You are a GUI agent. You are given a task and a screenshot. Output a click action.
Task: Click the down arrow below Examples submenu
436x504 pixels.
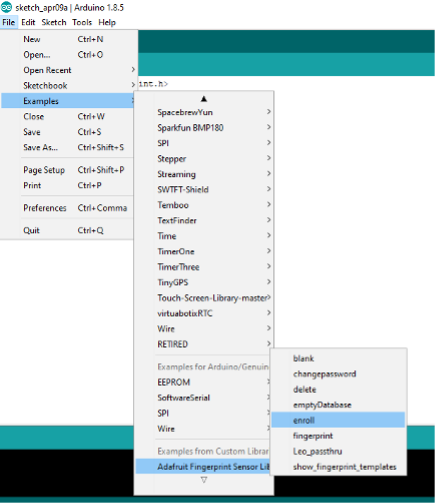[204, 480]
